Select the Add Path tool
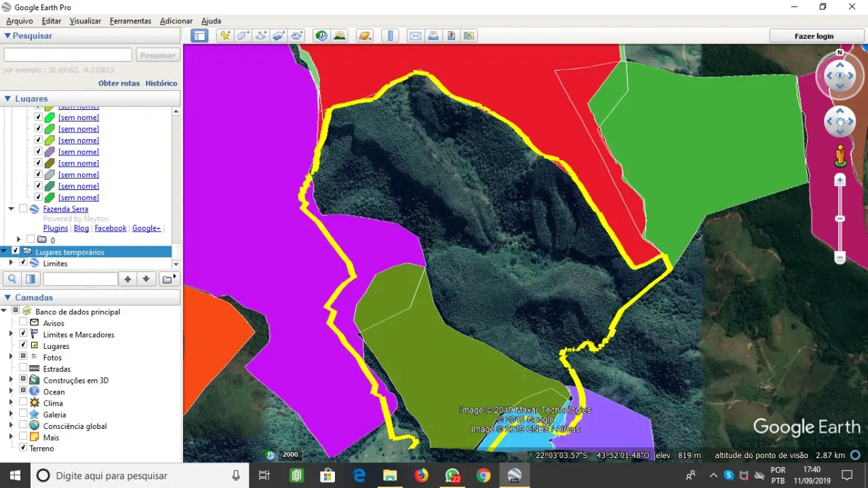Image resolution: width=868 pixels, height=488 pixels. [x=261, y=36]
